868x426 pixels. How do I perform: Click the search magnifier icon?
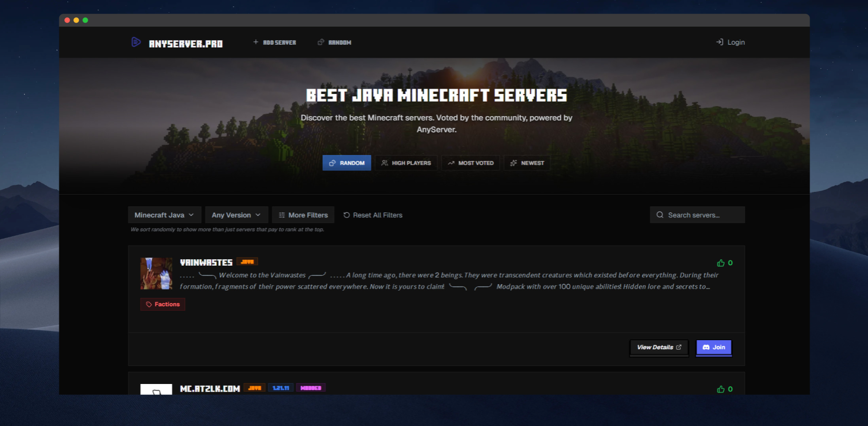click(660, 215)
